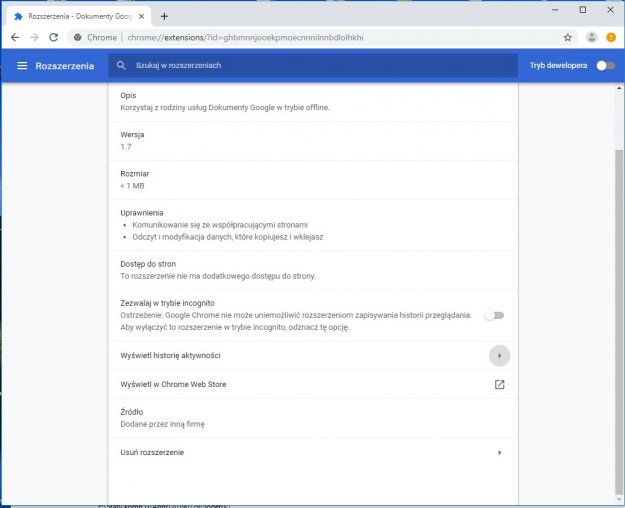Click the Opis description text

[x=225, y=108]
